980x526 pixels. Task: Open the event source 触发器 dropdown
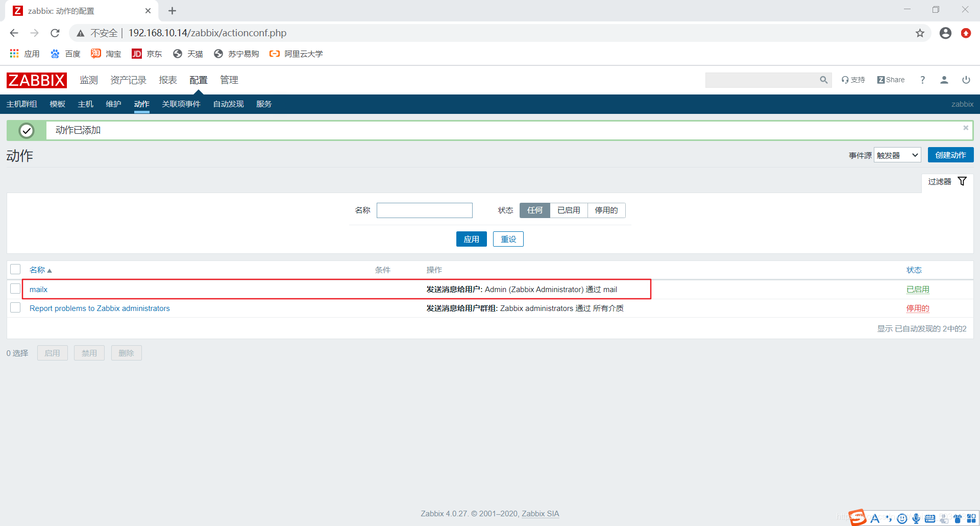click(x=897, y=155)
